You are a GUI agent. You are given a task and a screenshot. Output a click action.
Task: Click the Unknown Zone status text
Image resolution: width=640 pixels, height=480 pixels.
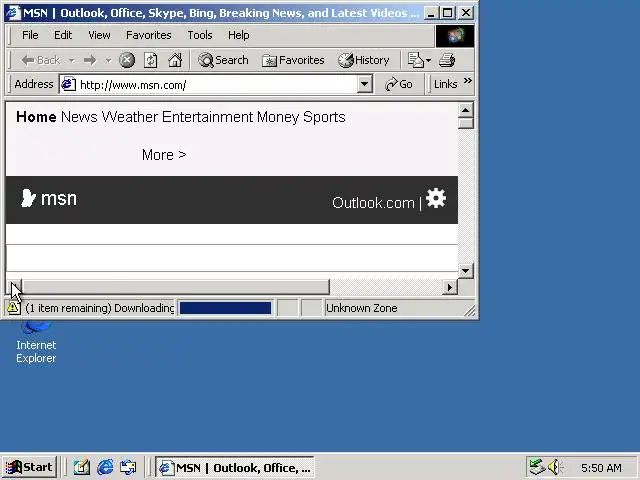click(362, 308)
